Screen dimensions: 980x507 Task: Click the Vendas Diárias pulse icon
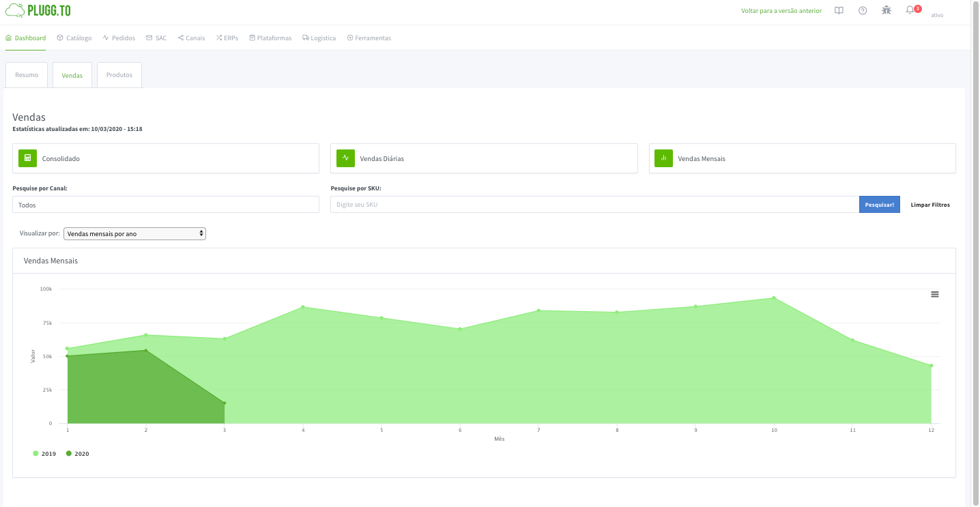tap(345, 158)
